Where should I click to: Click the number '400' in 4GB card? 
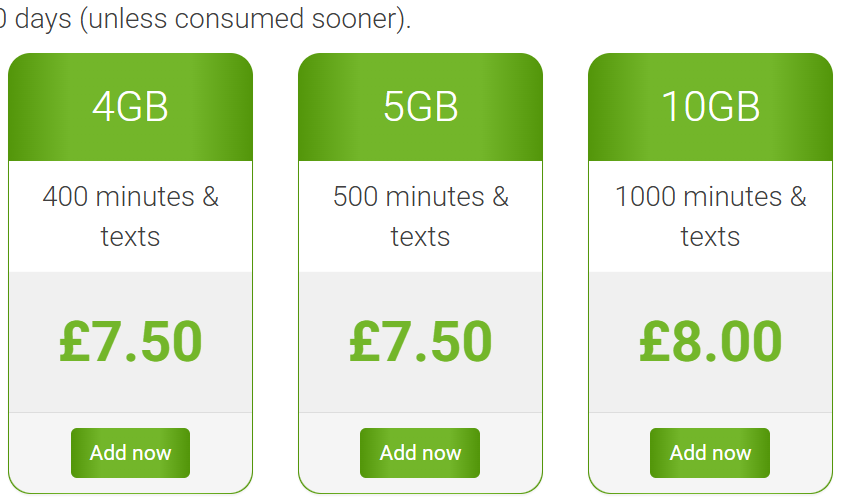65,197
